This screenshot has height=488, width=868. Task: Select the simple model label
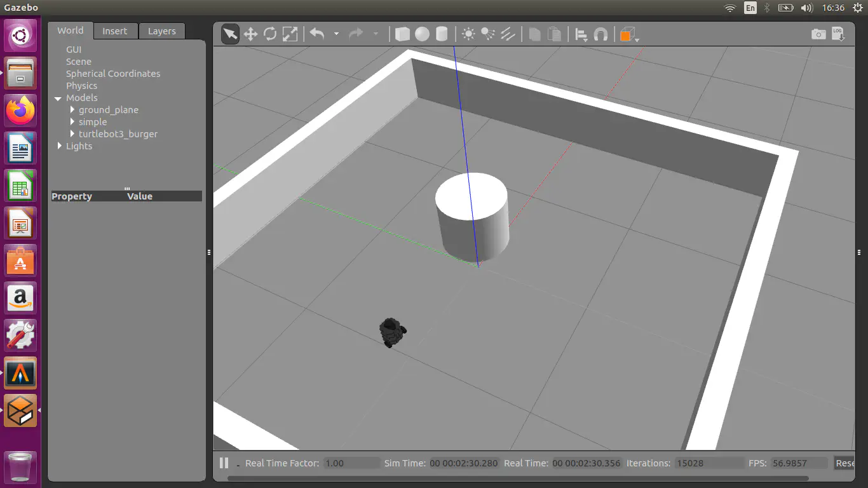[x=93, y=122]
